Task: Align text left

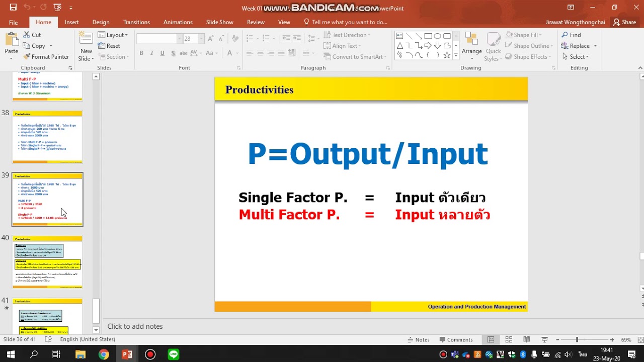Action: tap(250, 53)
